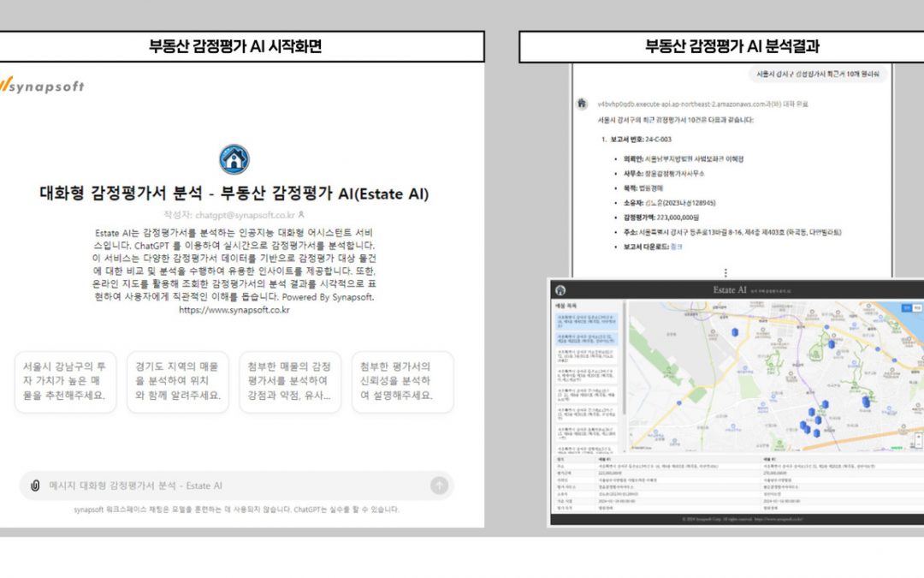Viewport: 924px width, 578px height.
Task: Click the '부동산 감정평가 AI 분석결과' title
Action: (731, 46)
